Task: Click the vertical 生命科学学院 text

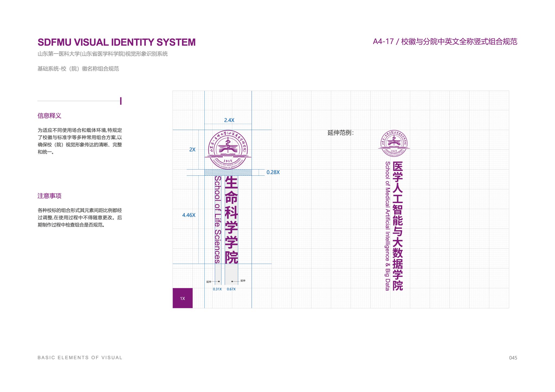Action: pyautogui.click(x=231, y=220)
